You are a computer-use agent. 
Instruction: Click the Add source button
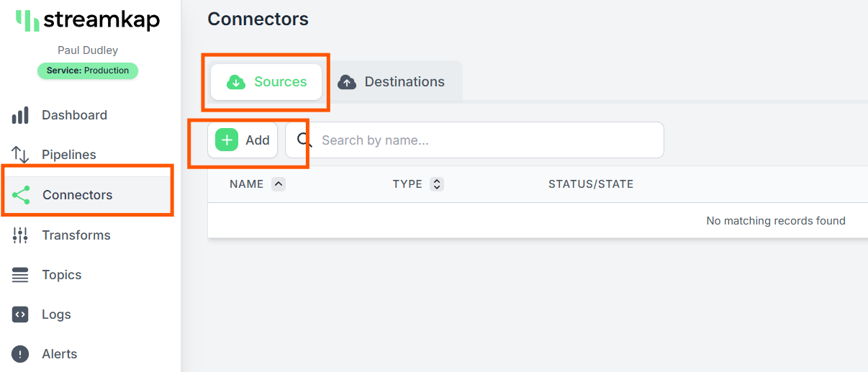pyautogui.click(x=243, y=140)
